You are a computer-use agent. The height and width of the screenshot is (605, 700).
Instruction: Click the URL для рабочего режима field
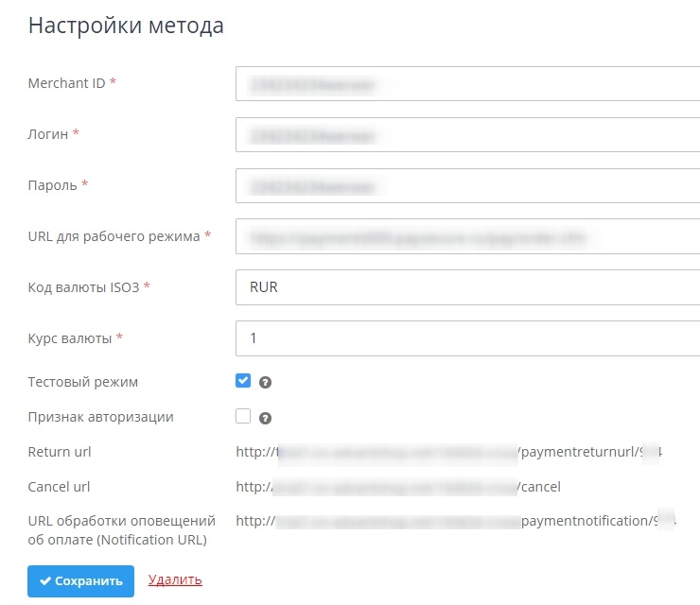pos(467,236)
